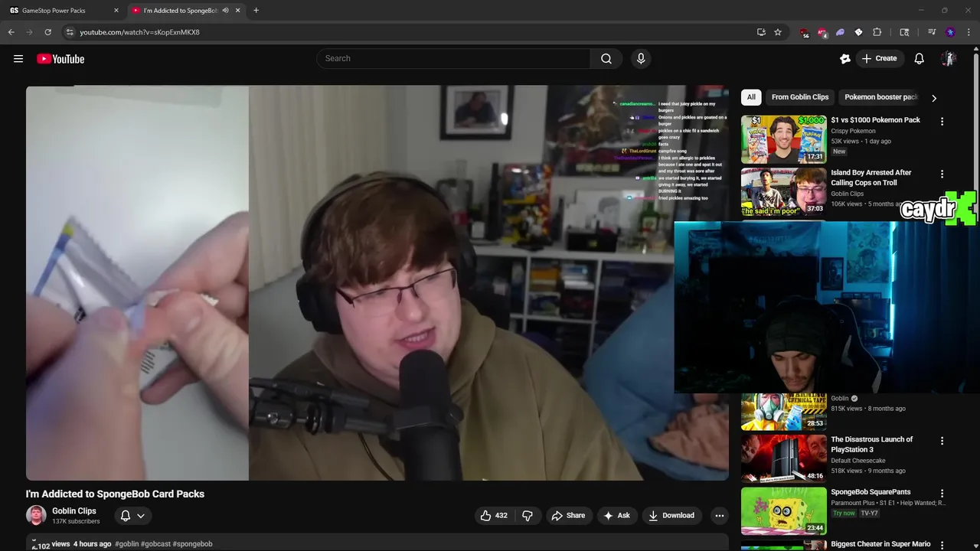Open site information icon in address bar
This screenshot has width=980, height=551.
pyautogui.click(x=70, y=32)
